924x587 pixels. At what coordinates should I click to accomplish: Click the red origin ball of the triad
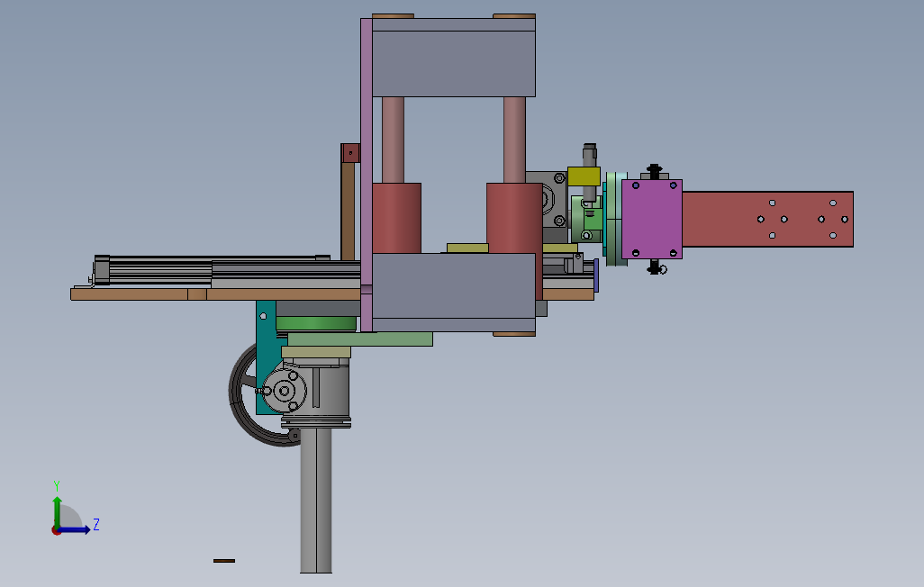click(x=56, y=531)
